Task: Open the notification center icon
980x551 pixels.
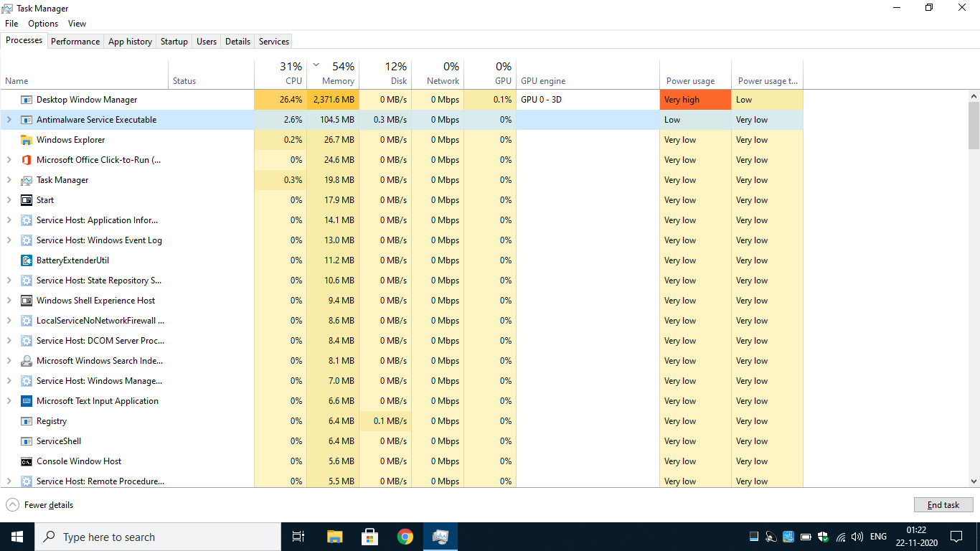Action: 956,537
